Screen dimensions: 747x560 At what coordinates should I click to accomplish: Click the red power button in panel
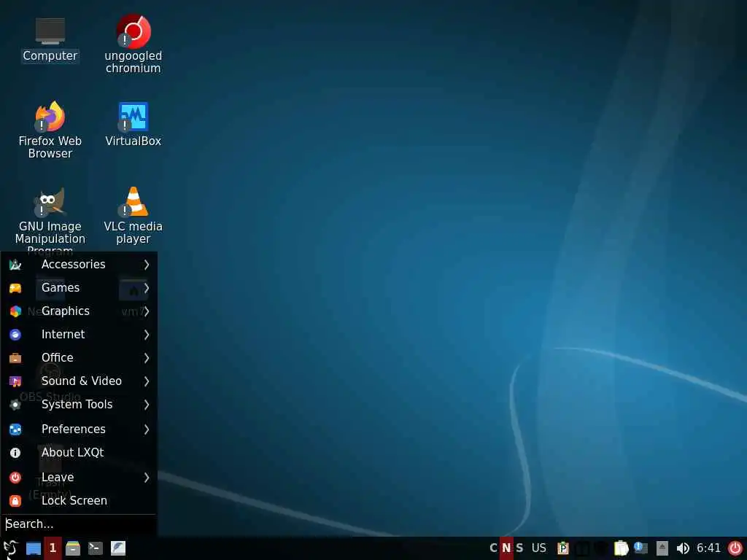(735, 548)
